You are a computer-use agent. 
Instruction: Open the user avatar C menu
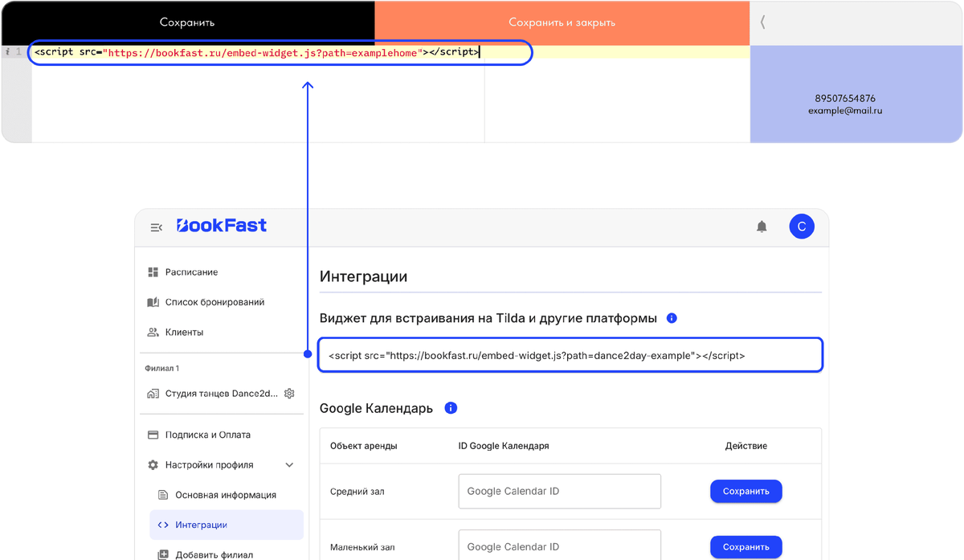point(802,227)
